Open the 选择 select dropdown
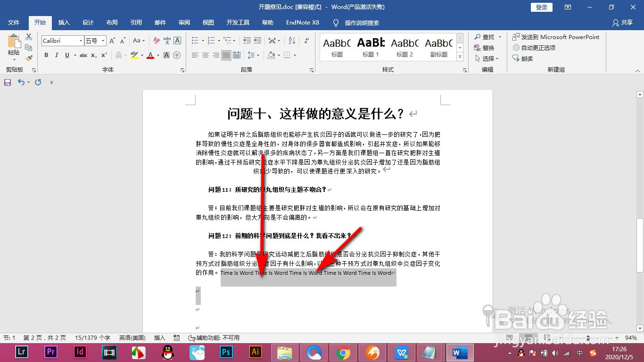 click(x=487, y=58)
